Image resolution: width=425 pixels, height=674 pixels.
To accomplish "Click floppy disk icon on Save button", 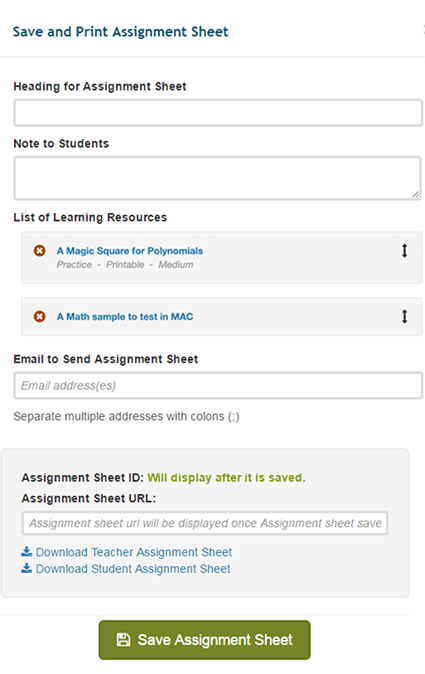I will pyautogui.click(x=123, y=640).
